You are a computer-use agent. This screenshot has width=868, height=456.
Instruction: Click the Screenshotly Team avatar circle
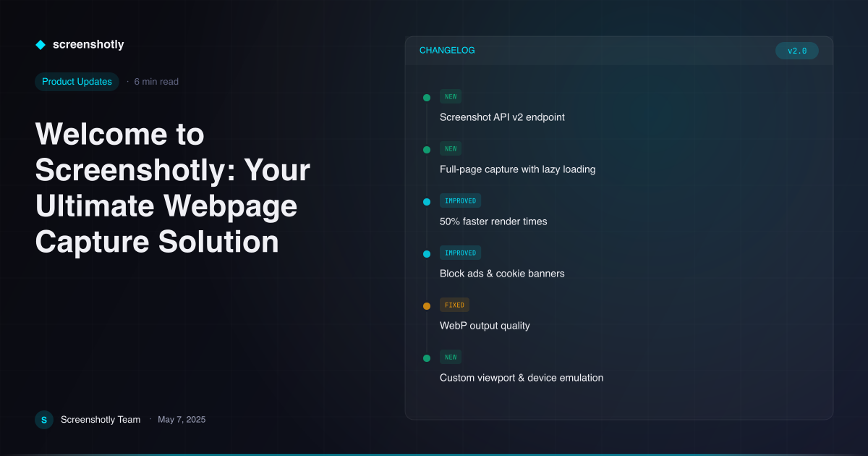coord(44,420)
